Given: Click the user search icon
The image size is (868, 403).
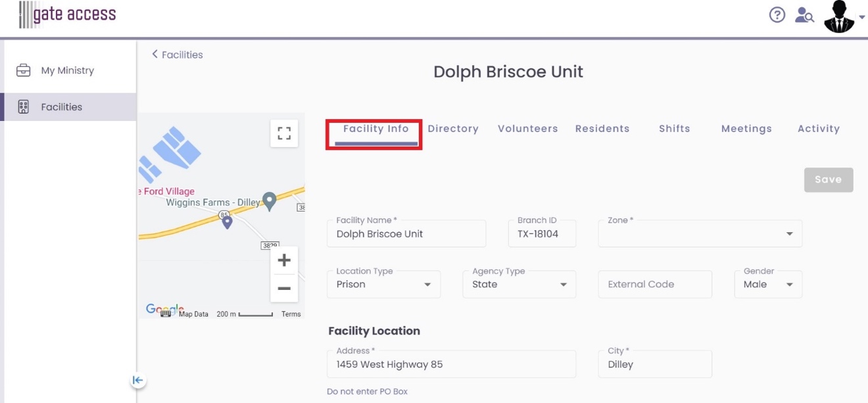Looking at the screenshot, I should tap(804, 14).
